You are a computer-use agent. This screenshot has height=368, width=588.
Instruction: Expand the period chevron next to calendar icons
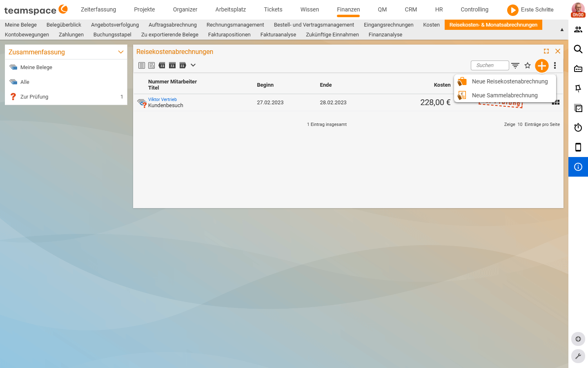[193, 65]
